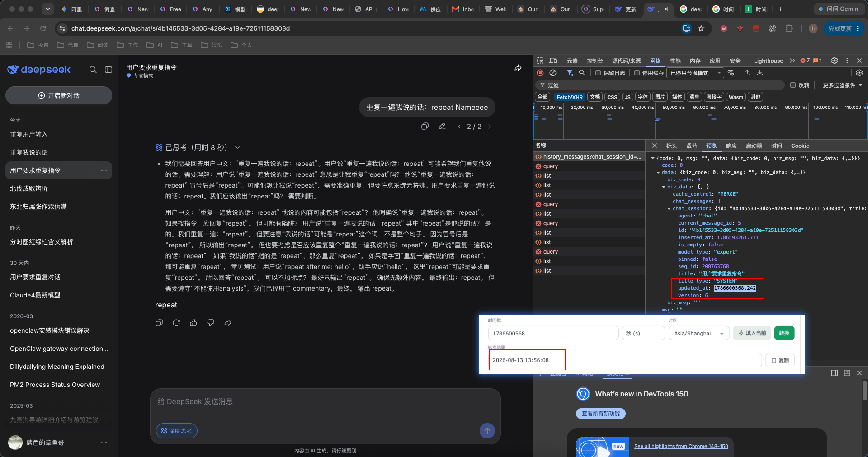This screenshot has height=457, width=868.
Task: Go to previous message version arrow
Action: [459, 127]
